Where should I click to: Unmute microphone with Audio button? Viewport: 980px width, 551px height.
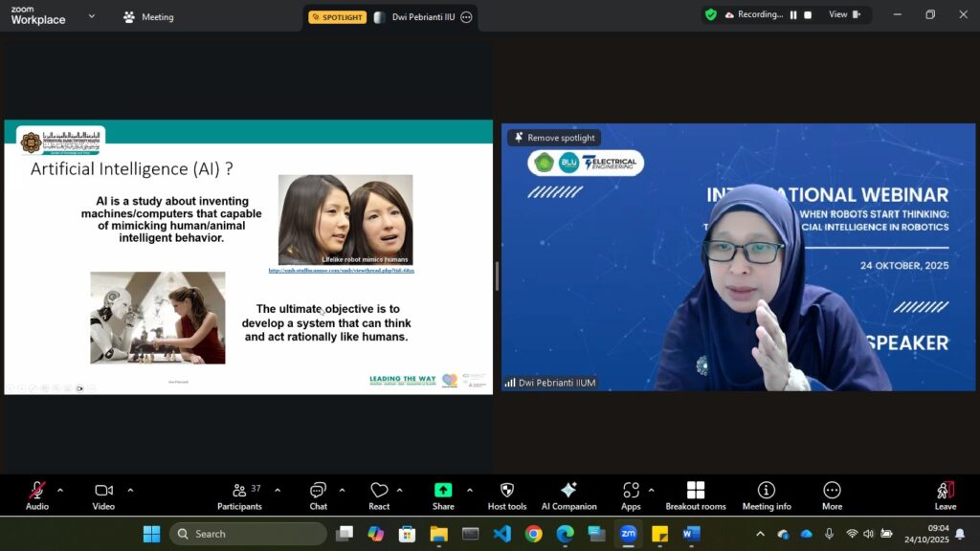pyautogui.click(x=37, y=495)
